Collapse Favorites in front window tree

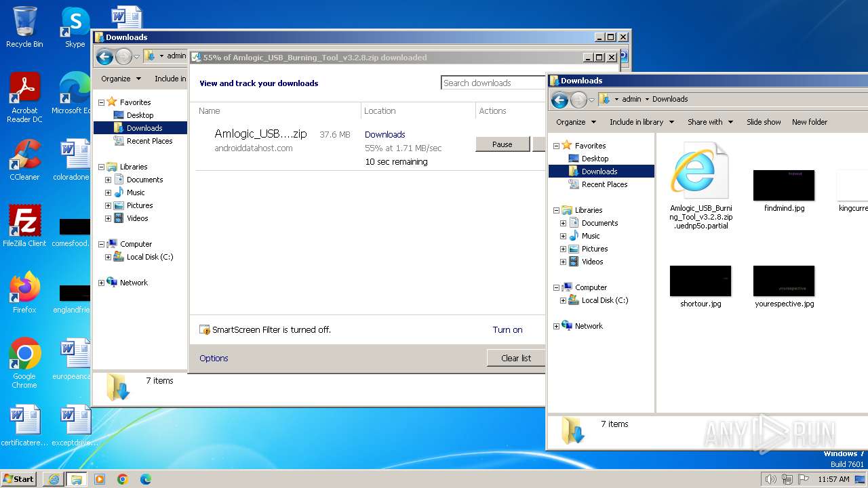(x=557, y=146)
